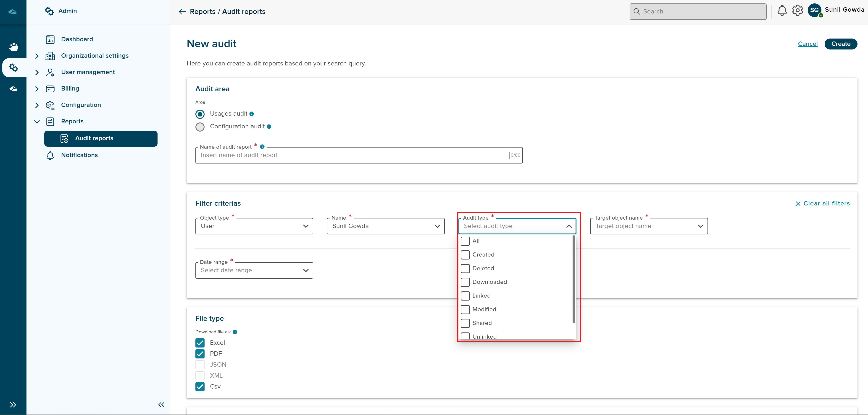The height and width of the screenshot is (415, 868).
Task: Click the back arrow next to Reports breadcrumb
Action: click(x=182, y=12)
